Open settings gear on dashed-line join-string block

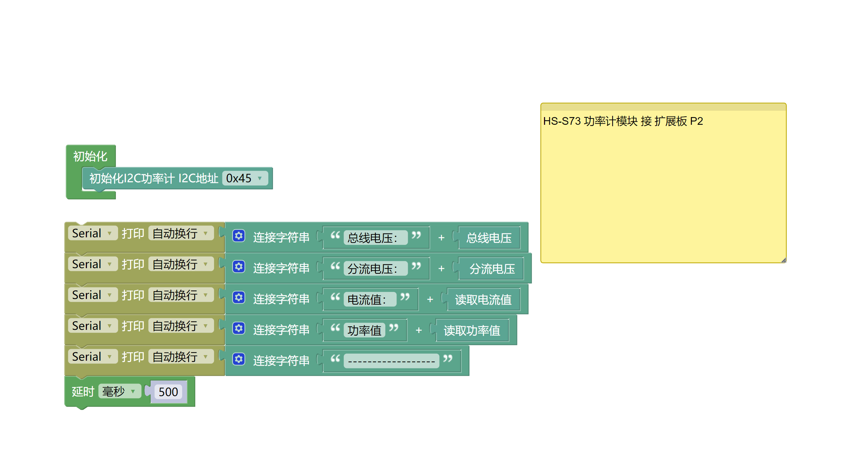(x=239, y=360)
